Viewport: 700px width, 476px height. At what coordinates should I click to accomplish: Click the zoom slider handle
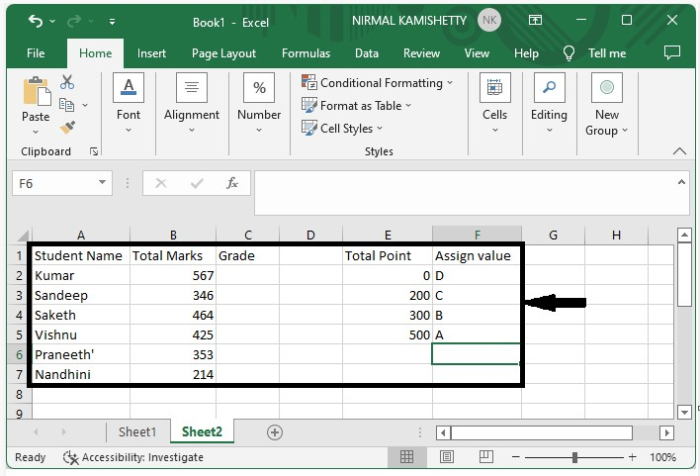[575, 457]
